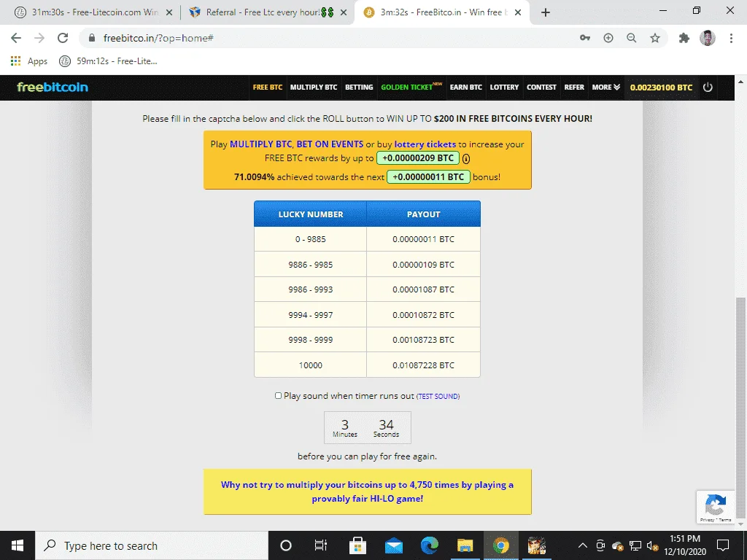Image resolution: width=747 pixels, height=560 pixels.
Task: Reload the FreeBitco.in page
Action: click(x=63, y=38)
